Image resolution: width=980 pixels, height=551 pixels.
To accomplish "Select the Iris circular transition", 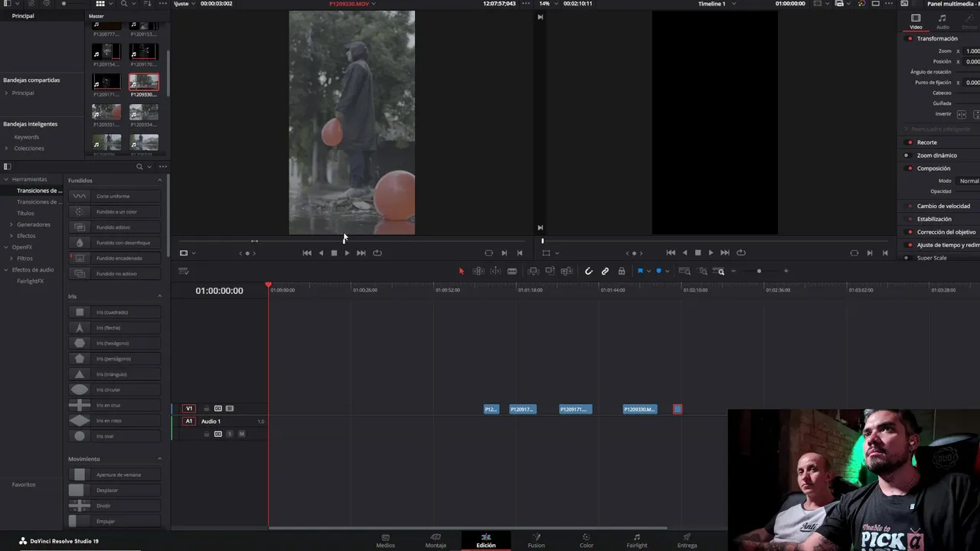I will click(x=115, y=390).
